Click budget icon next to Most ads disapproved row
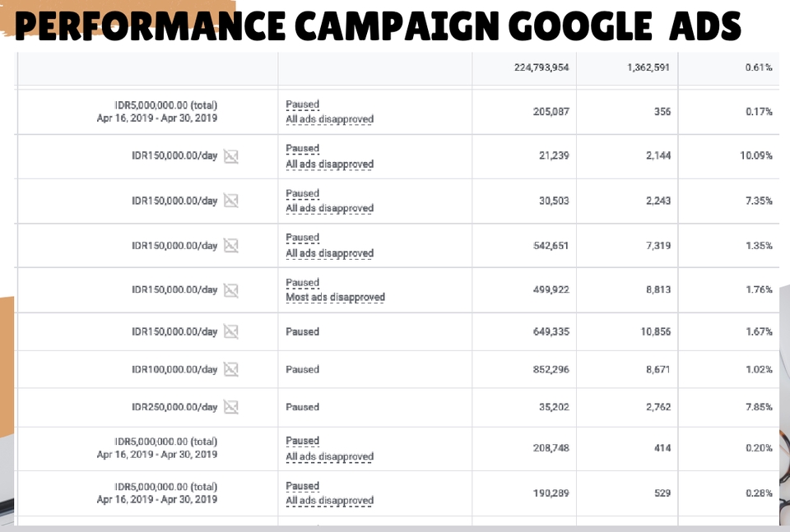This screenshot has height=532, width=790. pos(230,290)
